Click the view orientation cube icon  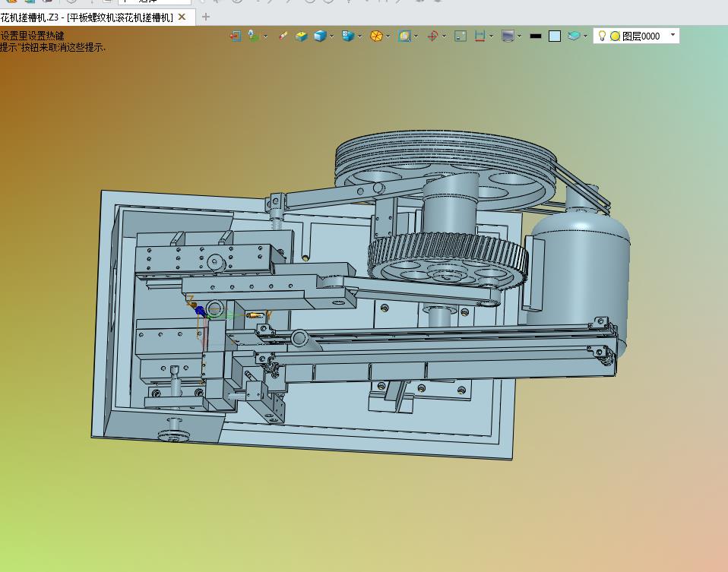(x=348, y=36)
